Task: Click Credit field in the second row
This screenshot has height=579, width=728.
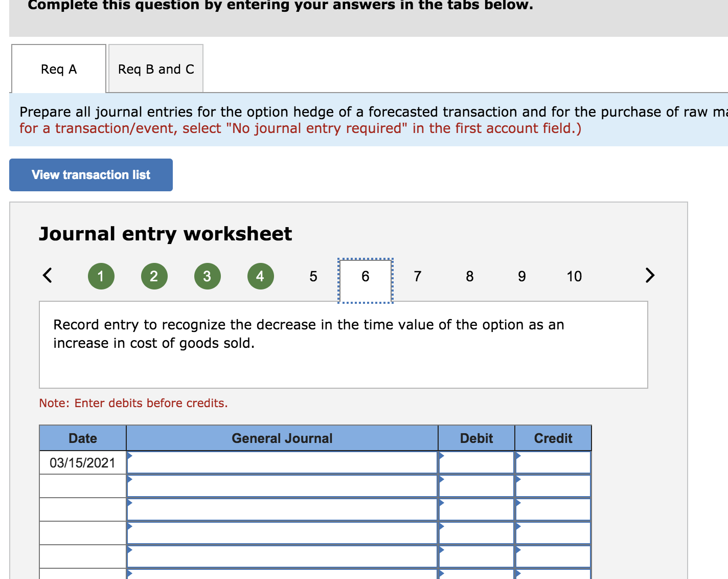Action: 553,486
